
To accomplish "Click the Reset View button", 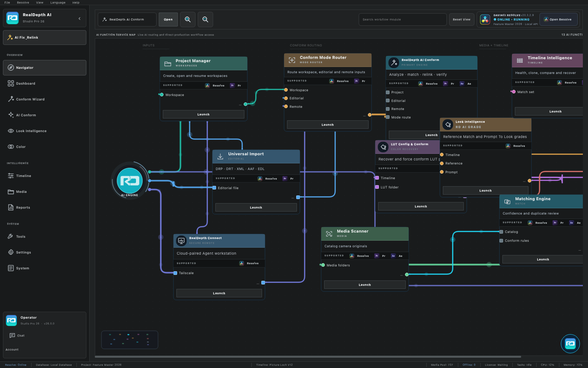I will (462, 20).
